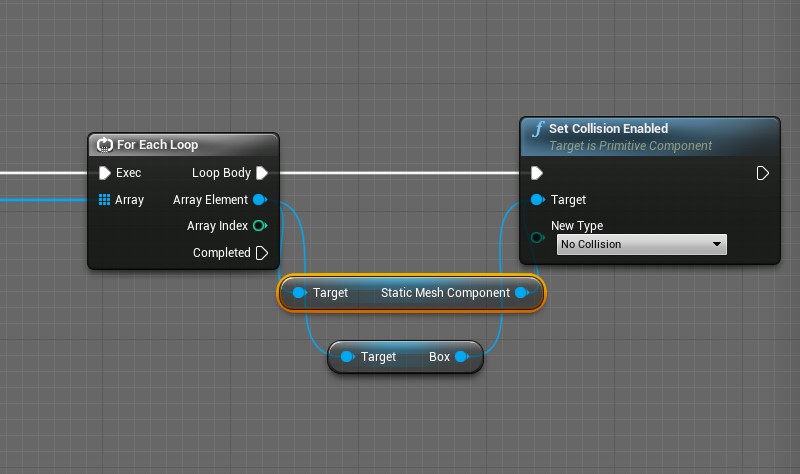Click Set Collision Enabled's output execution pin
This screenshot has width=800, height=474.
pos(763,173)
